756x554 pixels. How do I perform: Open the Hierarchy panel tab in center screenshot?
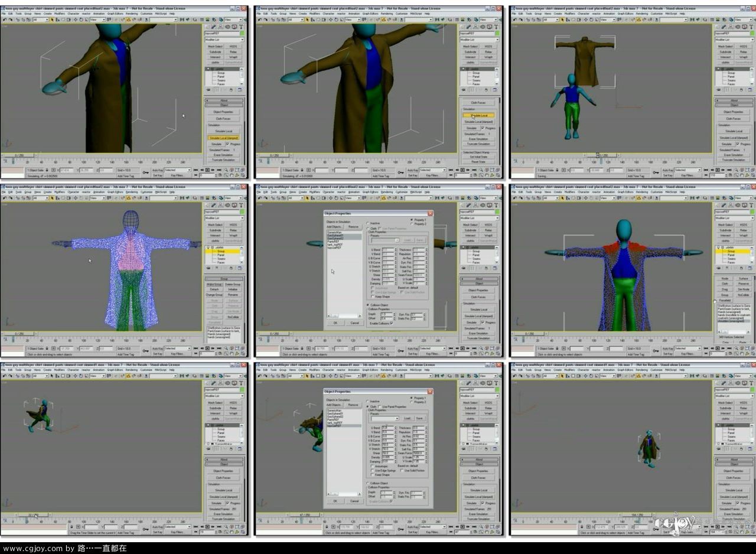[x=476, y=205]
